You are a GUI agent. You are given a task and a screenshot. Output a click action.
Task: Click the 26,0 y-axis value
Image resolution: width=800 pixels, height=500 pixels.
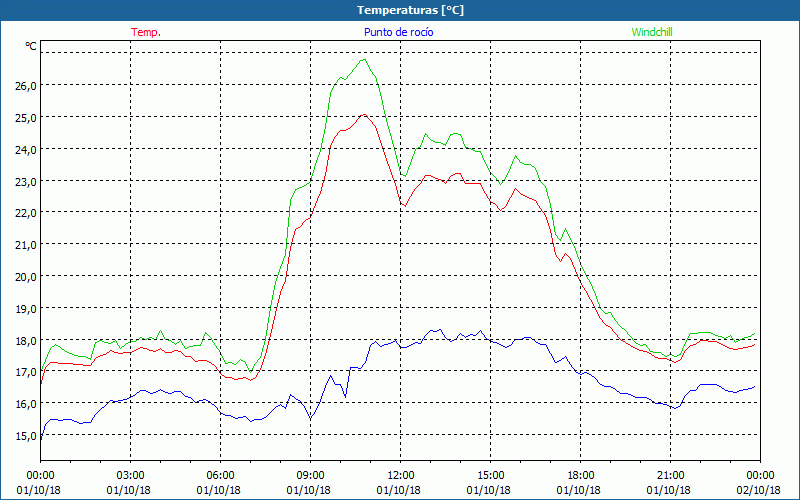26,85
